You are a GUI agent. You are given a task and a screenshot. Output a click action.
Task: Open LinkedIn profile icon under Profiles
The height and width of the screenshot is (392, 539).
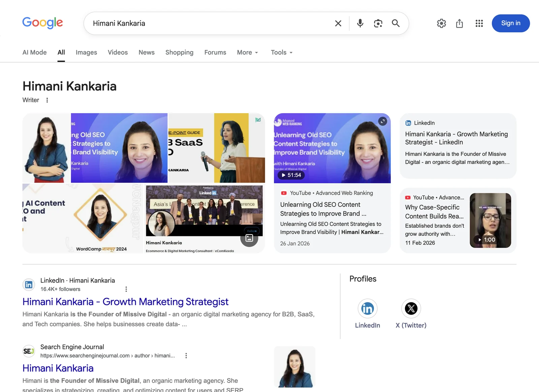368,308
